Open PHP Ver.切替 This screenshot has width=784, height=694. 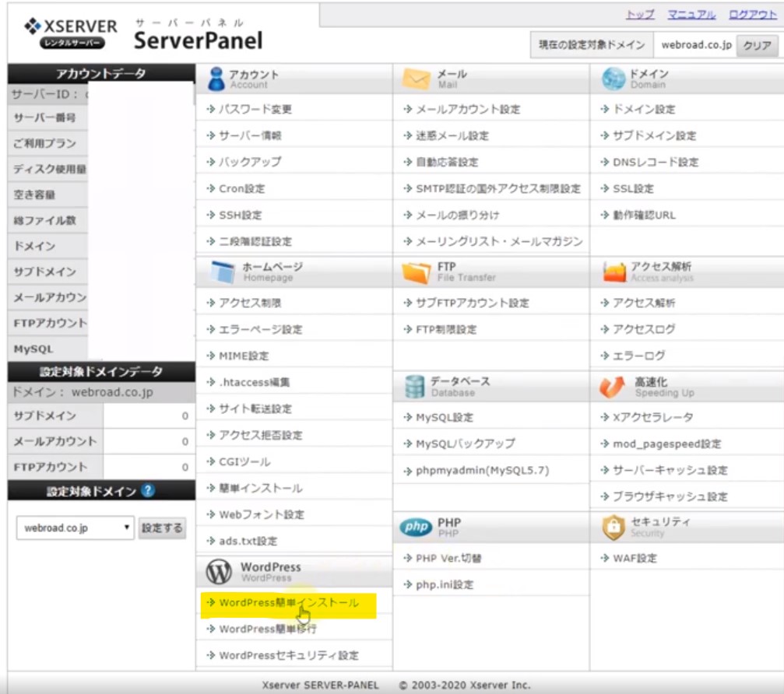[448, 558]
